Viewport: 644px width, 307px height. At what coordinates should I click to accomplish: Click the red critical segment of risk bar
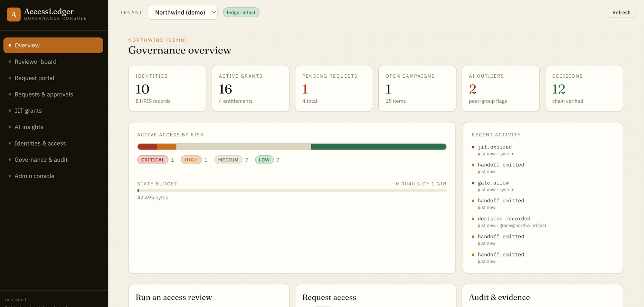click(x=147, y=147)
